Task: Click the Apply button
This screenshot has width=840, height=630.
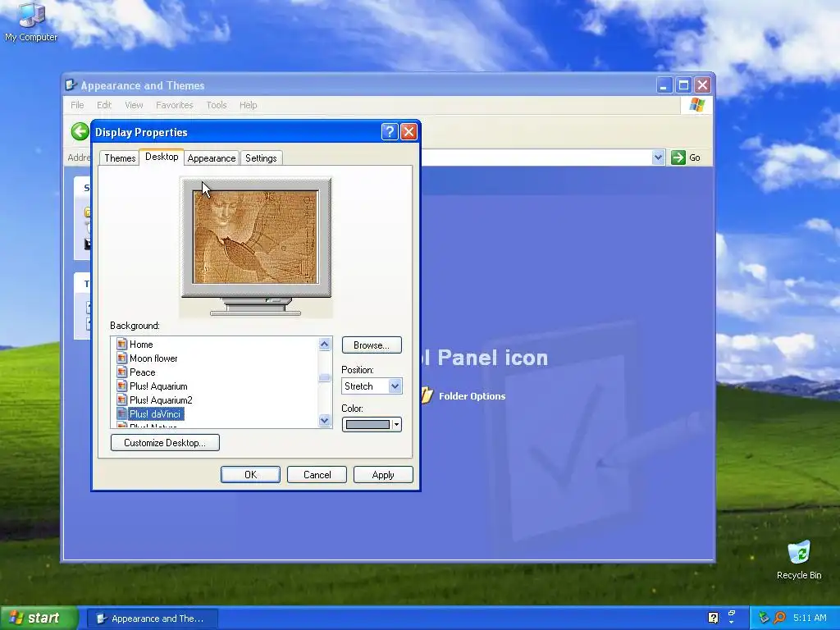Action: click(383, 475)
